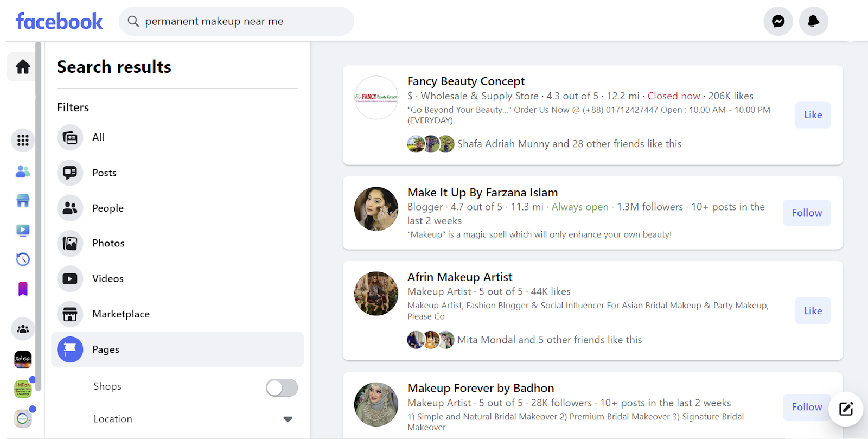Open the Marketplace sidebar shortcut icon
Viewport: 868px width, 439px height.
coord(23,201)
